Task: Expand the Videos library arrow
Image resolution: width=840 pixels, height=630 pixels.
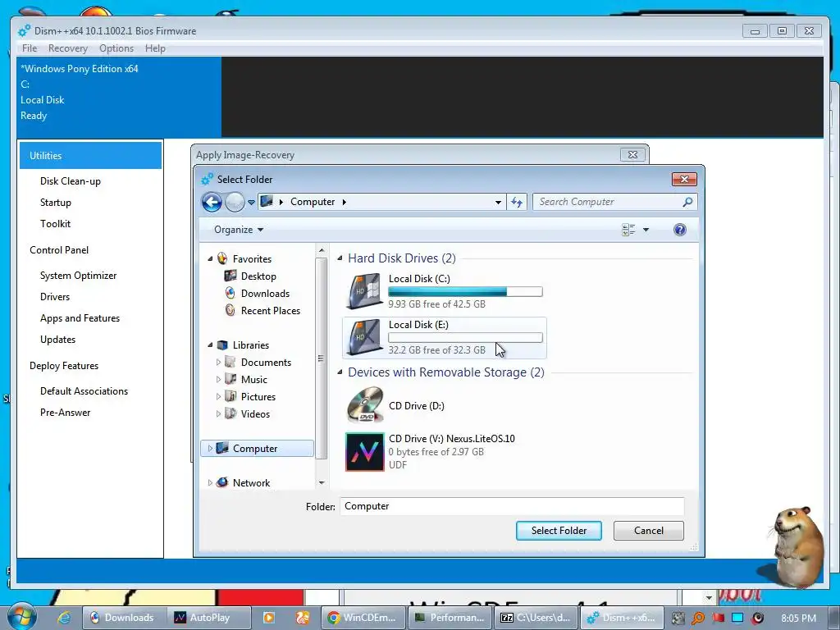Action: 218,413
